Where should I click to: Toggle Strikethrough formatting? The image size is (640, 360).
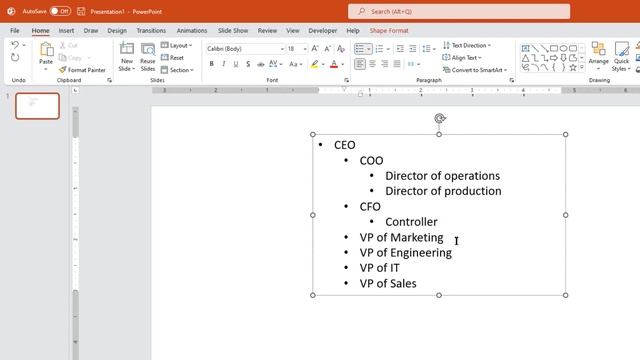point(260,64)
